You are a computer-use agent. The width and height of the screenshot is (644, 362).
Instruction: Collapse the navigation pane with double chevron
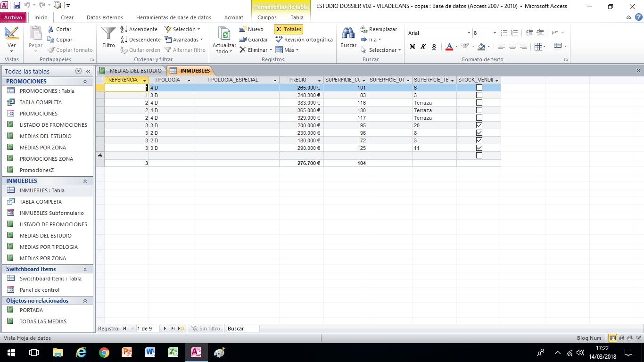[x=88, y=71]
